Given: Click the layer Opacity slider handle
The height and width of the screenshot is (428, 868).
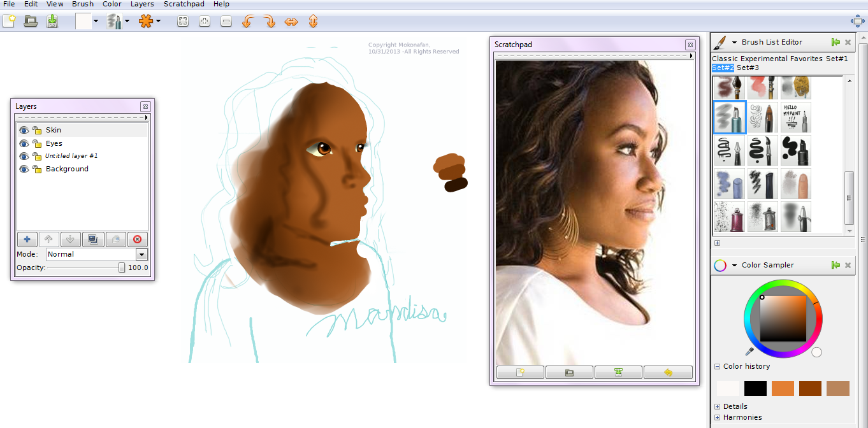Looking at the screenshot, I should click(x=122, y=268).
